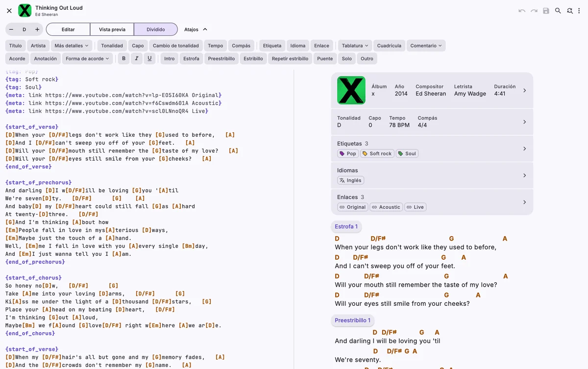Click the Enlace shortcut button

(322, 46)
